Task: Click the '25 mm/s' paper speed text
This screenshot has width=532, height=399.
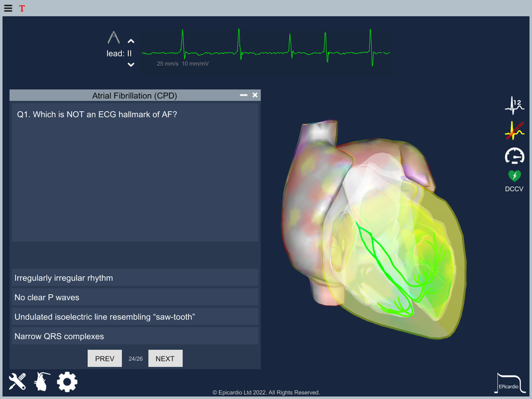Action: point(167,64)
